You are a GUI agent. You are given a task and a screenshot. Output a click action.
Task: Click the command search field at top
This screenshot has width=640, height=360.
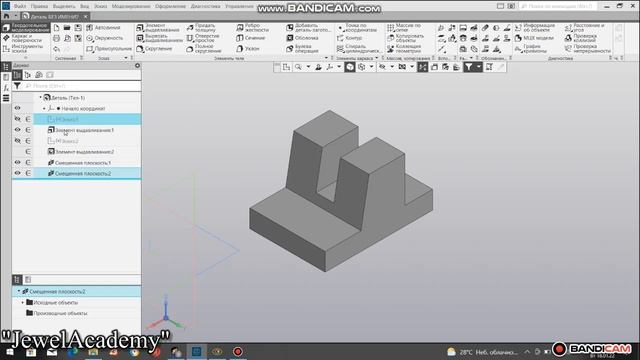click(x=558, y=6)
